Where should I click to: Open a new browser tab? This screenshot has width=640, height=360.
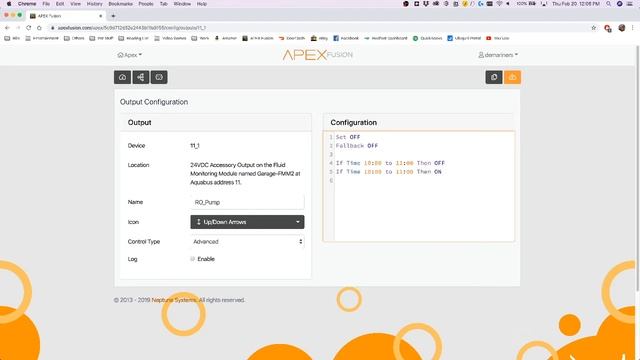tap(113, 16)
